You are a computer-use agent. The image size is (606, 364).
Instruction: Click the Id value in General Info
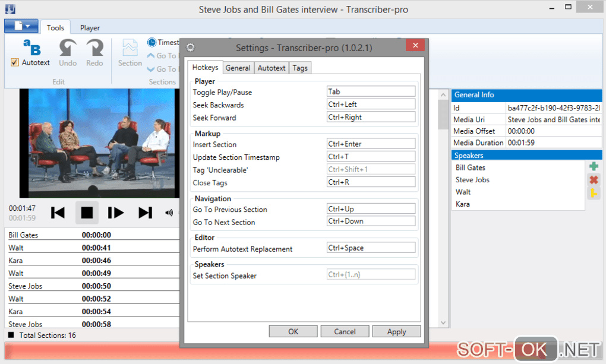coord(554,108)
